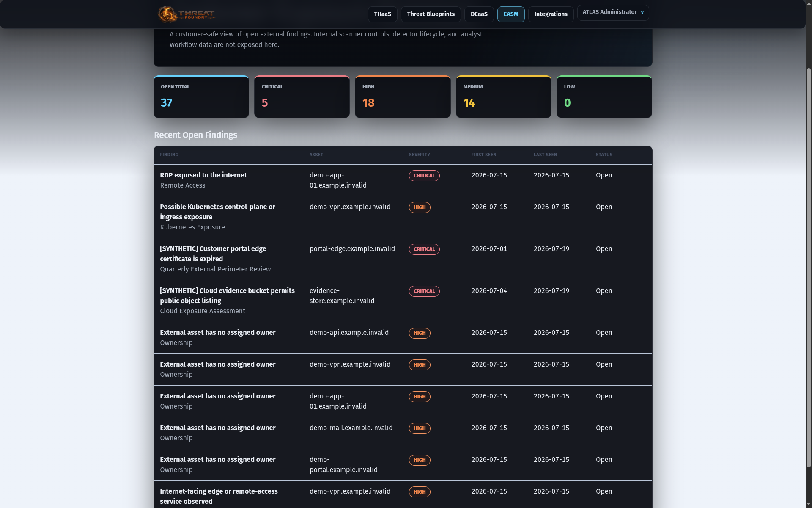Image resolution: width=812 pixels, height=508 pixels.
Task: Click the First Seen column header
Action: 484,155
